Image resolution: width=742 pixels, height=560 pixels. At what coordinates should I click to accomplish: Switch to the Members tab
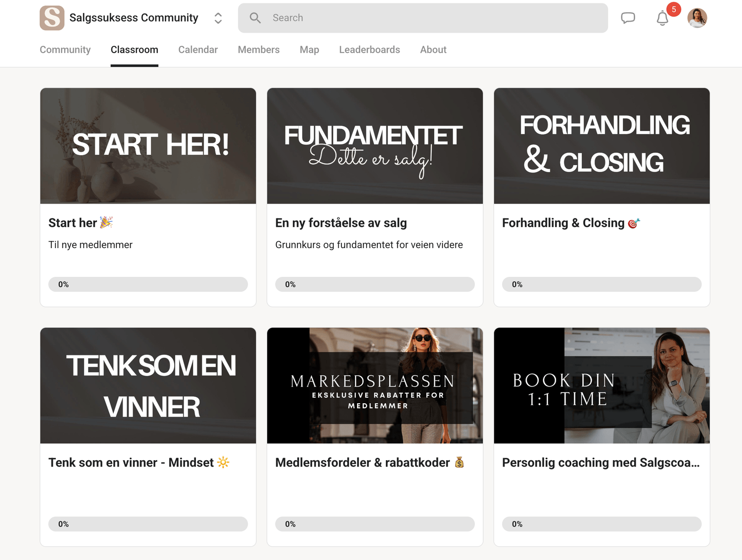tap(259, 49)
